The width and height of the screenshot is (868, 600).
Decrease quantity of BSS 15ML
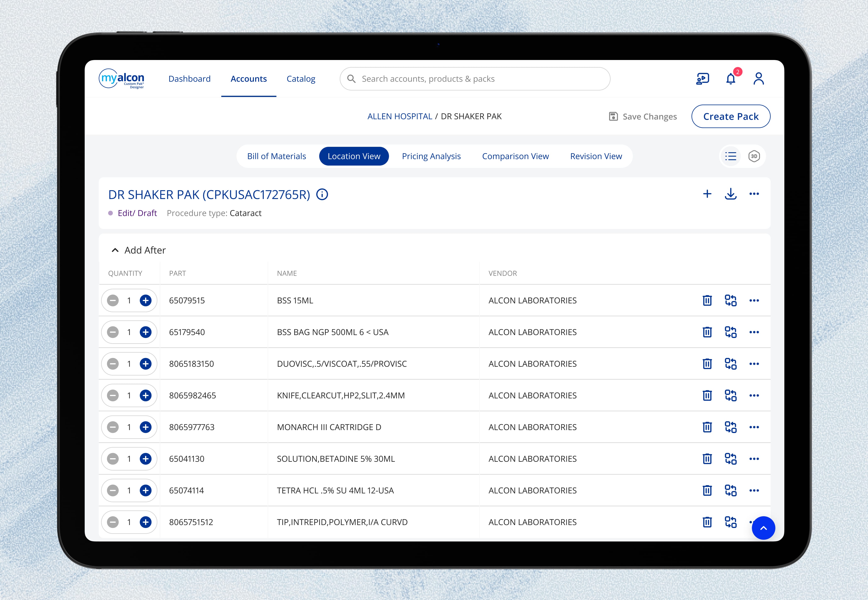point(113,300)
